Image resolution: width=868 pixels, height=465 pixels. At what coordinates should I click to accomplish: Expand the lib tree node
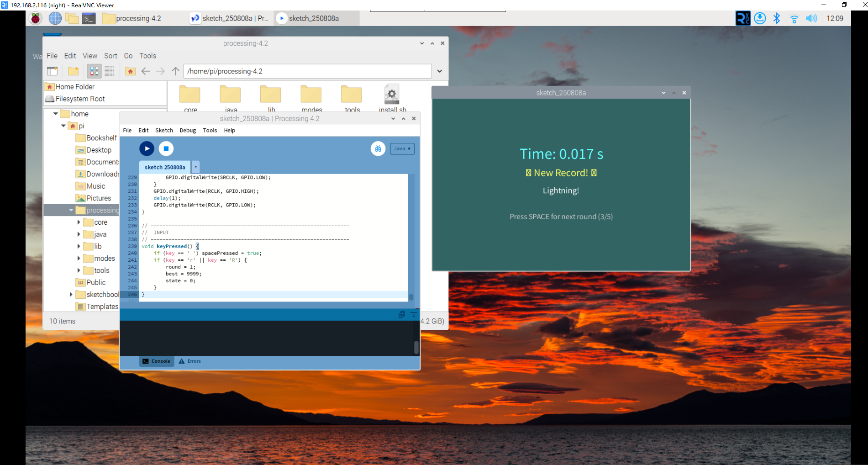(x=79, y=246)
